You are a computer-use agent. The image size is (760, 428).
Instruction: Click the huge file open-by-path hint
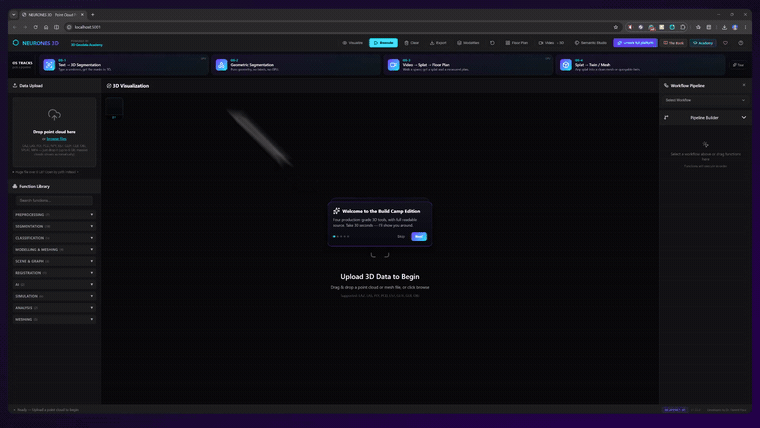click(x=46, y=172)
